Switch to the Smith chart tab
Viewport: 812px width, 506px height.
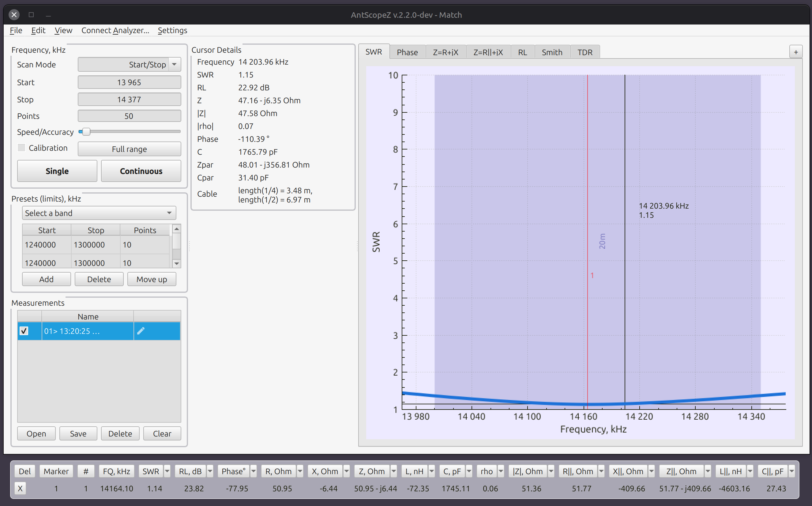point(552,52)
